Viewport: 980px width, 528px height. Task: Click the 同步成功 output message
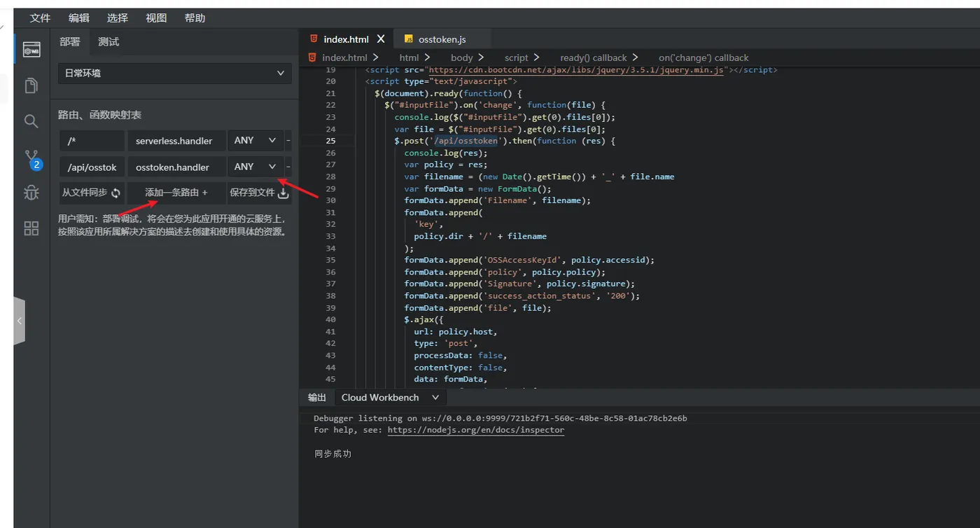333,454
